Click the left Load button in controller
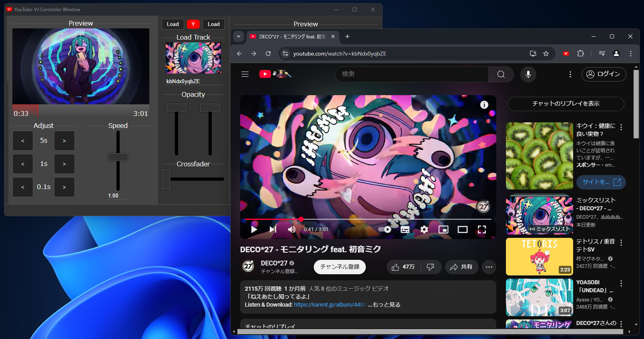The height and width of the screenshot is (339, 644). tap(173, 24)
